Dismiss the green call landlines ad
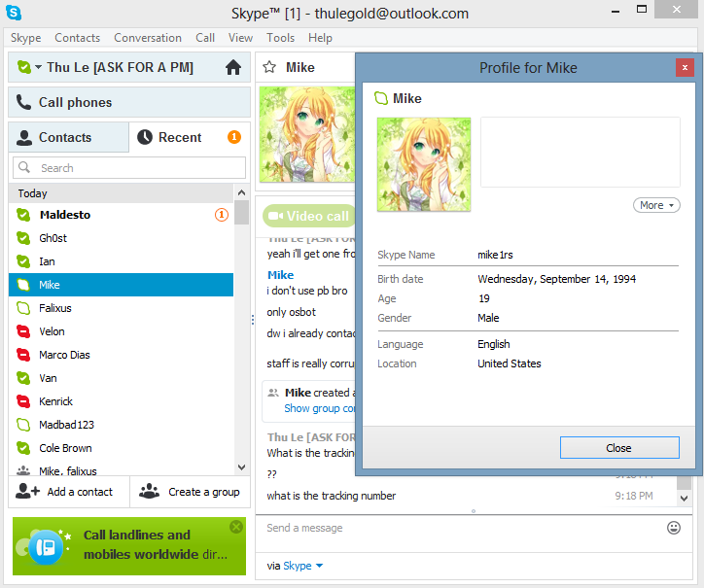704x588 pixels. pos(236,527)
